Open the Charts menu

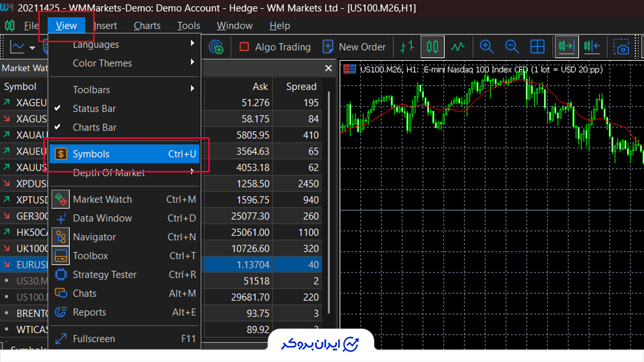point(147,26)
